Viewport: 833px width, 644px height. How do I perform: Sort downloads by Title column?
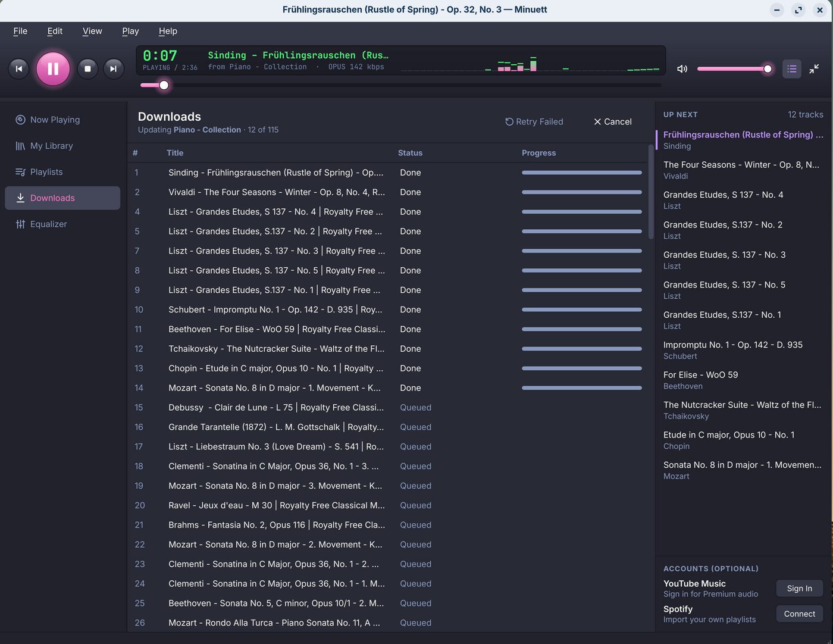pos(175,153)
